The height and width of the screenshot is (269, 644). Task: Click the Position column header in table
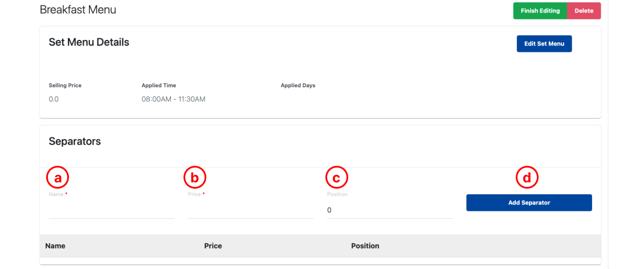[365, 246]
